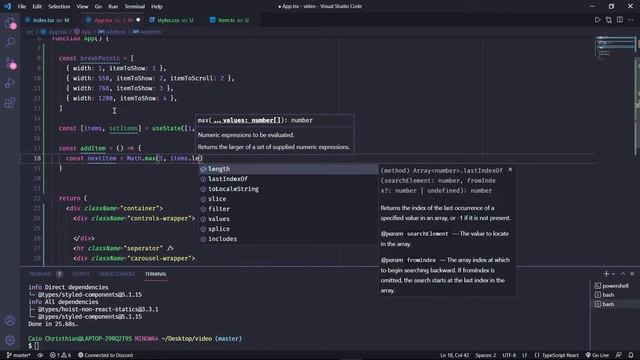The image size is (640, 360).
Task: Click the compare changes icon in editor toolbar
Action: tap(609, 20)
